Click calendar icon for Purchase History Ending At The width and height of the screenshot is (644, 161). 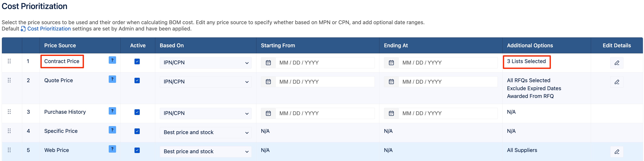(391, 113)
